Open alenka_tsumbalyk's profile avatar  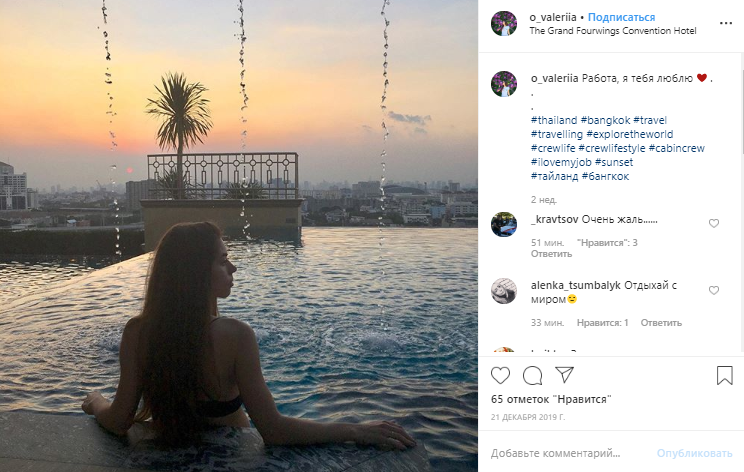pos(504,290)
